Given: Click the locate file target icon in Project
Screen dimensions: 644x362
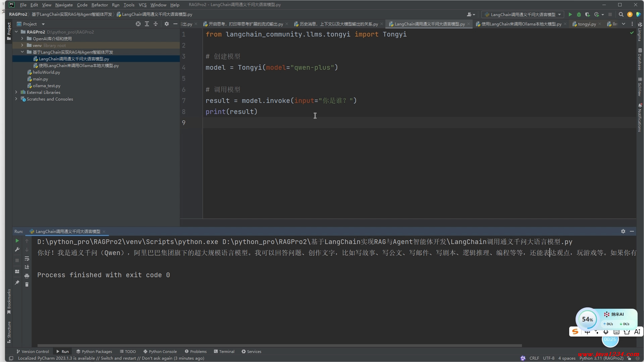Looking at the screenshot, I should [x=138, y=24].
